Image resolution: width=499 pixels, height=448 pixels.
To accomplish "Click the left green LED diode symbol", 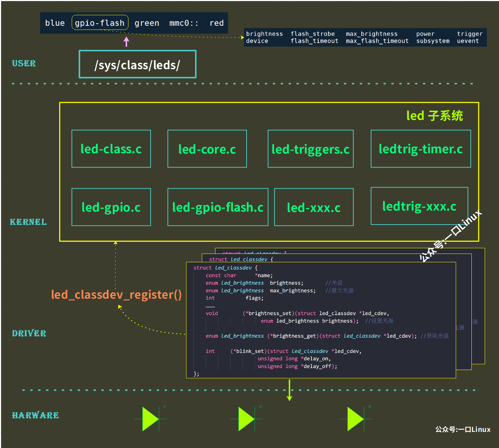I will (x=151, y=419).
